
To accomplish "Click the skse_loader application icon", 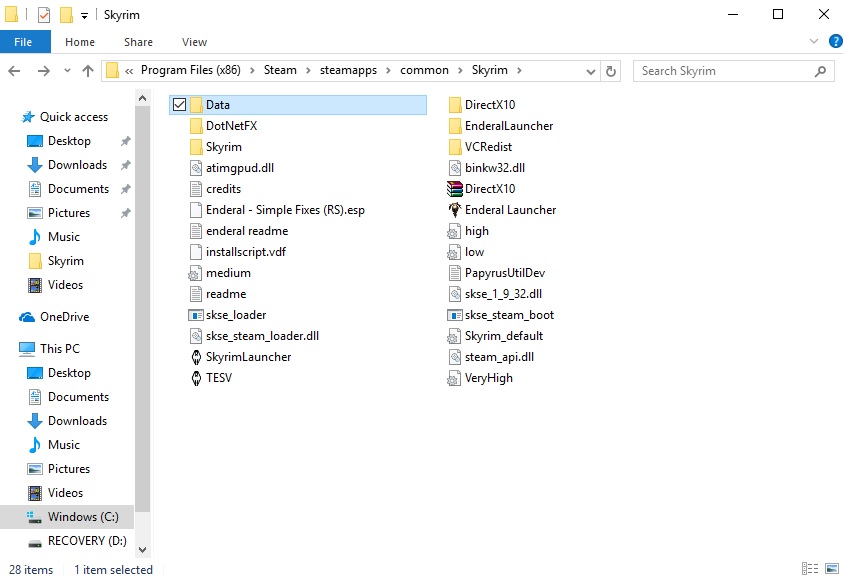I will pos(196,315).
